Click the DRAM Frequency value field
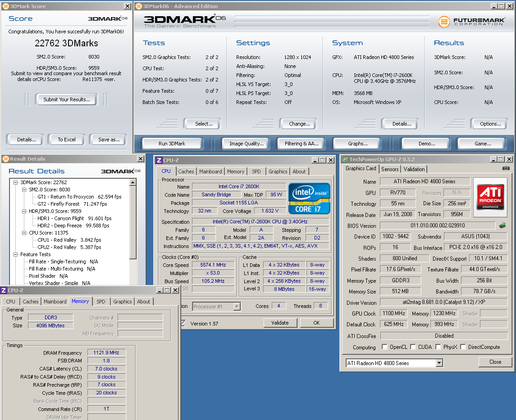 tap(106, 352)
